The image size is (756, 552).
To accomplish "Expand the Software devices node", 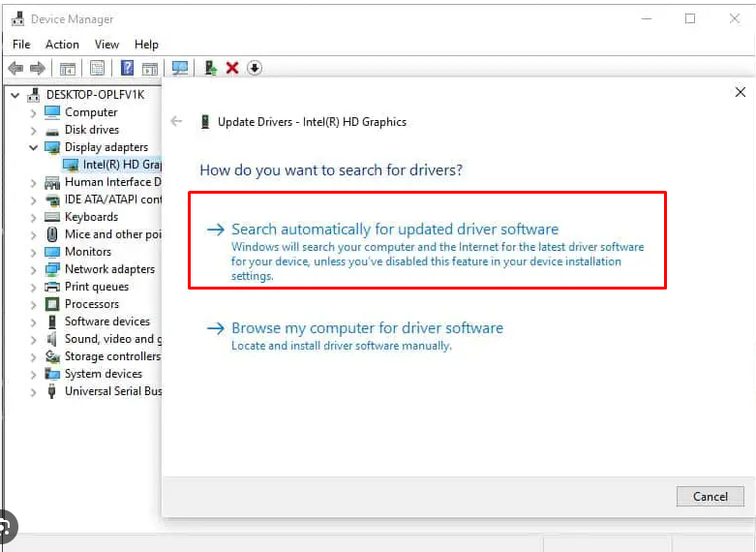I will click(x=33, y=322).
